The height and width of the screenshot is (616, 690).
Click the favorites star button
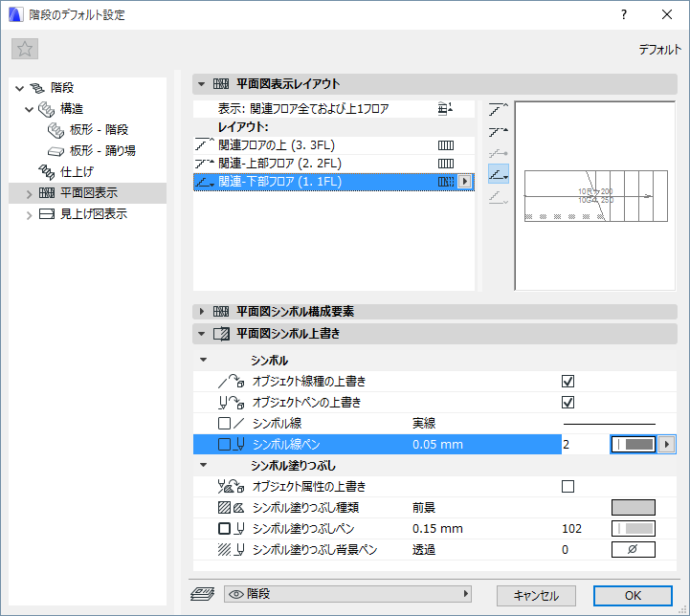(25, 49)
